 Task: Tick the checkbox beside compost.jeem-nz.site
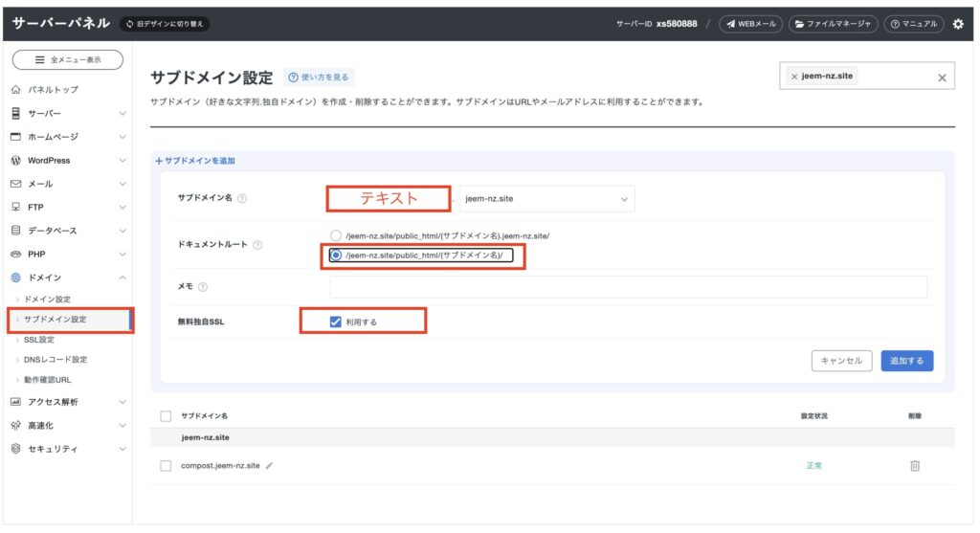166,466
